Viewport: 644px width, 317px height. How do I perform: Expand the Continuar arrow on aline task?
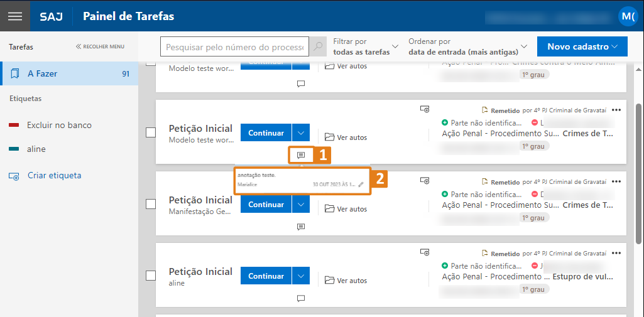click(301, 276)
